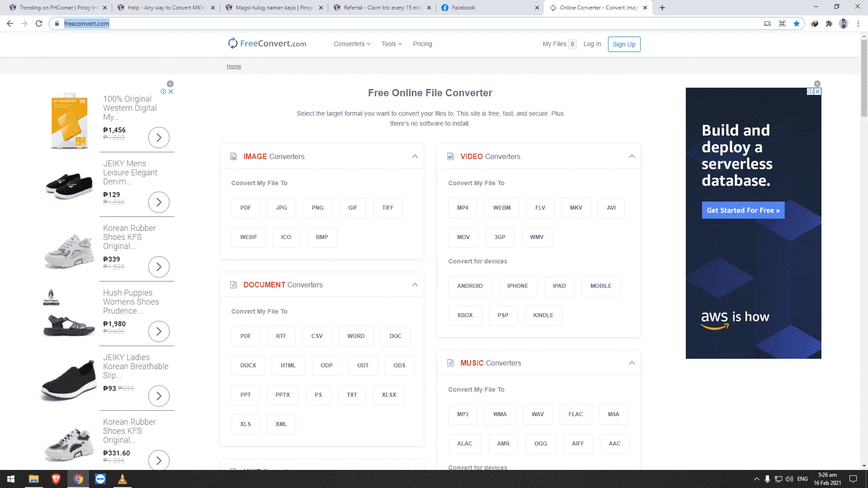
Task: Select WEBP image converter
Action: click(x=248, y=237)
